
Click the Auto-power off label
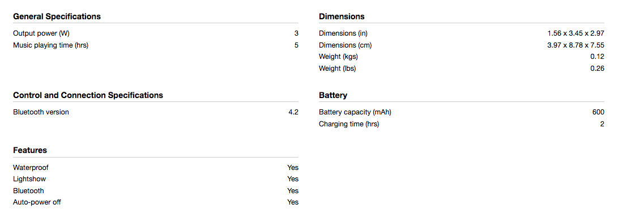pyautogui.click(x=37, y=202)
